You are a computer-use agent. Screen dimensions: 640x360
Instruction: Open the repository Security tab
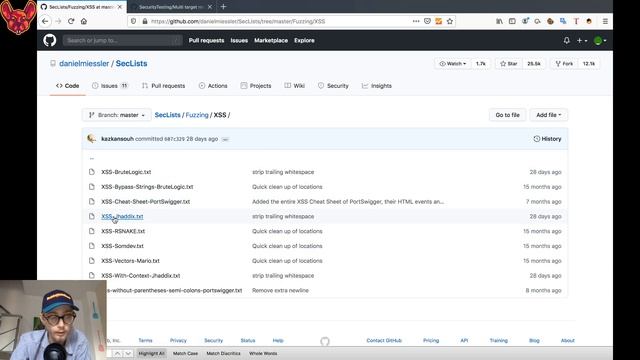[333, 86]
